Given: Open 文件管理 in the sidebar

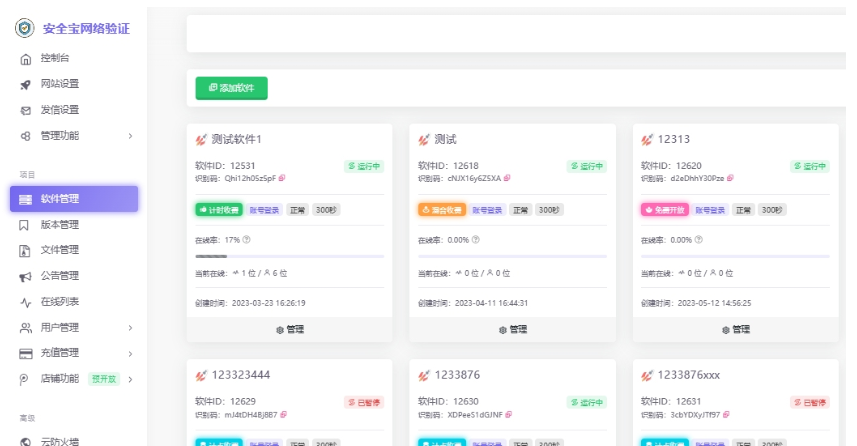Looking at the screenshot, I should [59, 250].
